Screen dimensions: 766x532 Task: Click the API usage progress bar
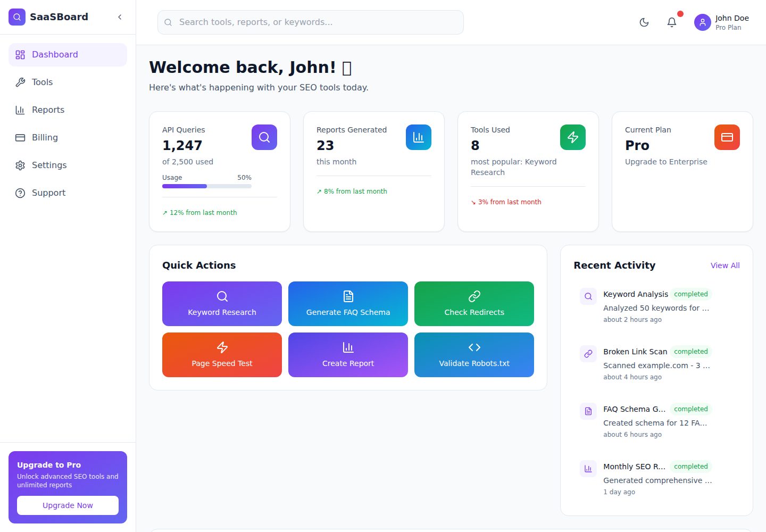[x=207, y=186]
